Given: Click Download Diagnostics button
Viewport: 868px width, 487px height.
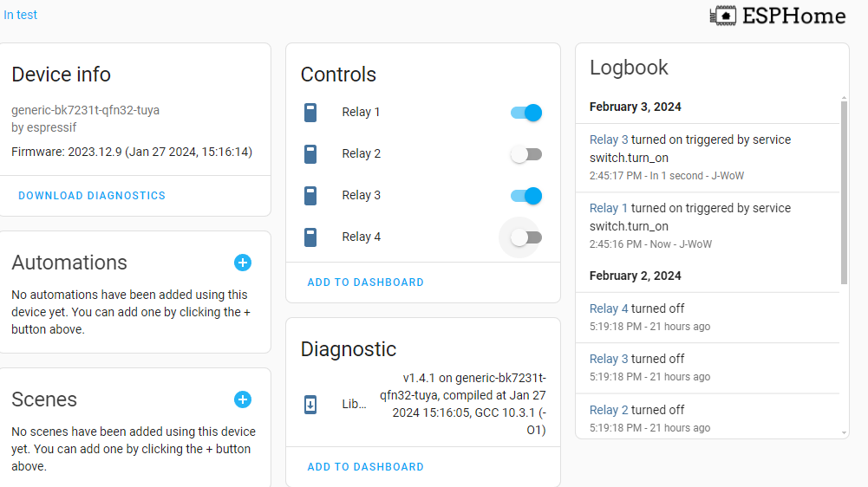Looking at the screenshot, I should [x=92, y=196].
